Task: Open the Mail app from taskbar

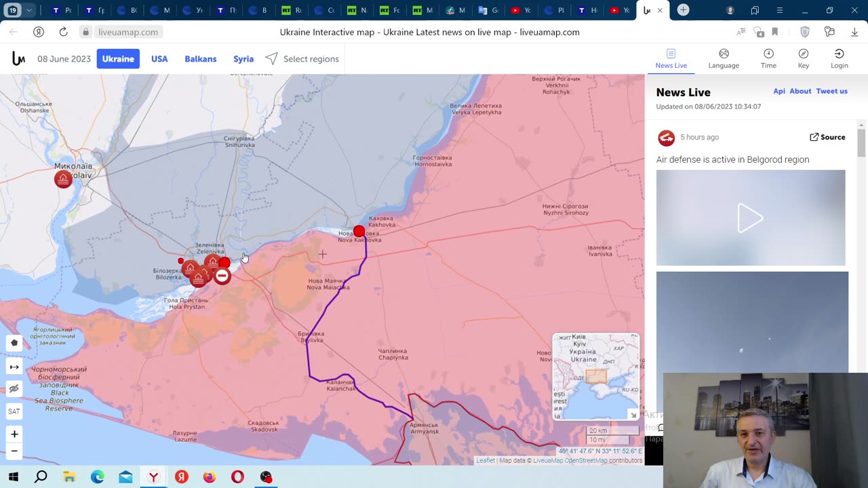Action: coord(125,477)
